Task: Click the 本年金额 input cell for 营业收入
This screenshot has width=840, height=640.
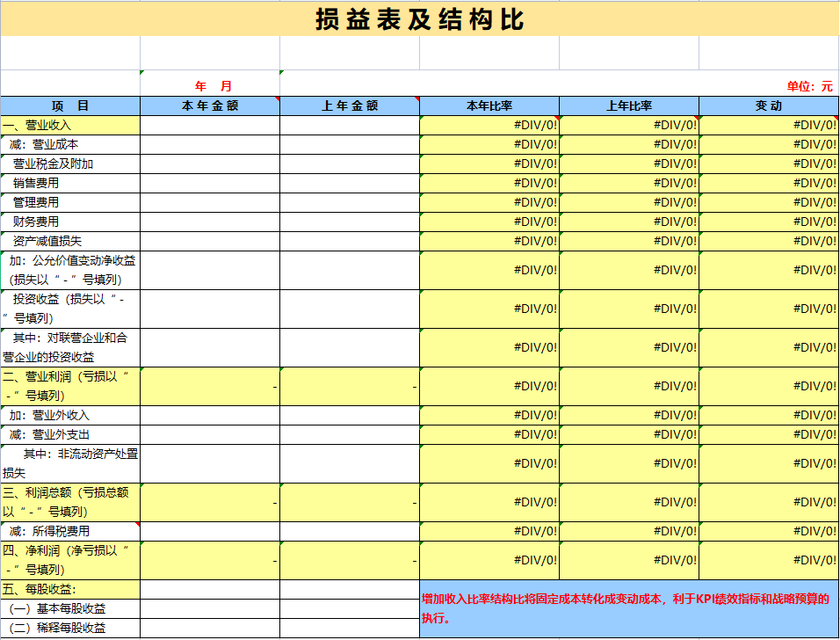Action: coord(208,124)
